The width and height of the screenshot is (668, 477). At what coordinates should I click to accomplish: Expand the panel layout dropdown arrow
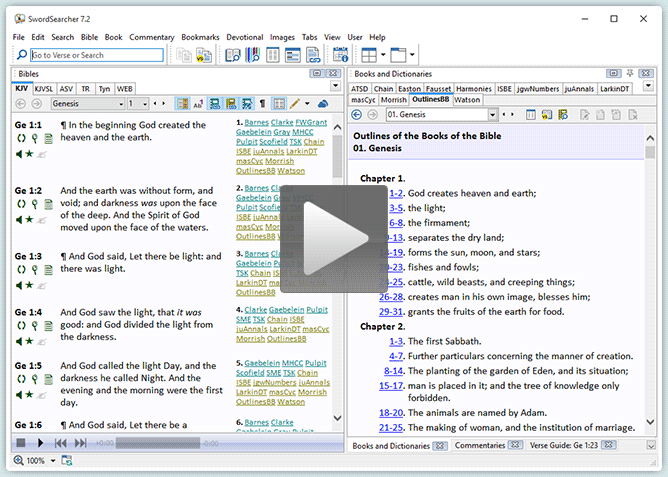(x=383, y=55)
